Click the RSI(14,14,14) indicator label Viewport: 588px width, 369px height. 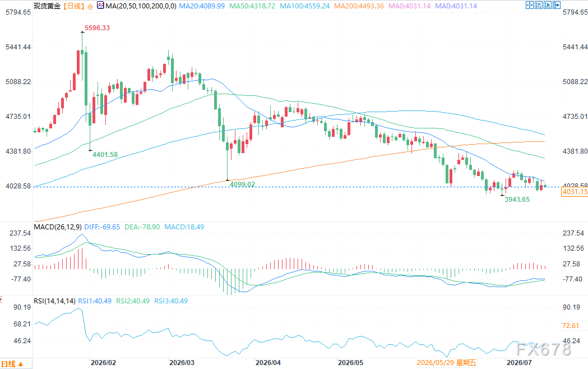(55, 301)
